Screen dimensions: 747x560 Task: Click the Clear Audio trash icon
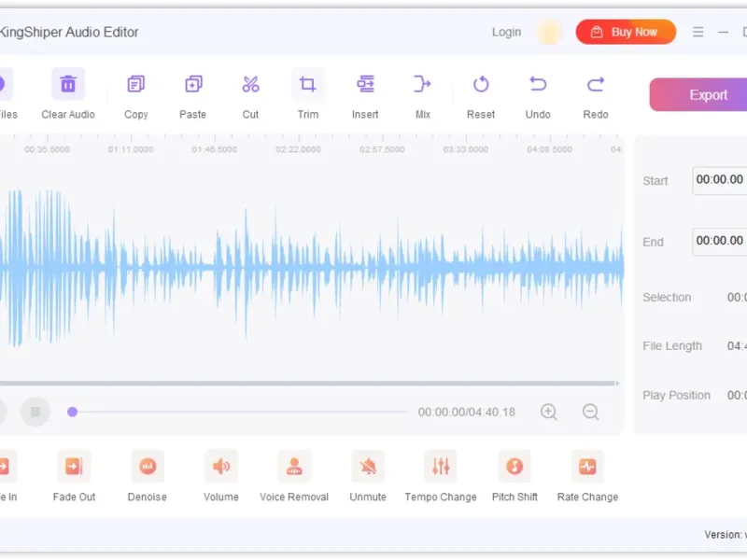click(x=68, y=84)
